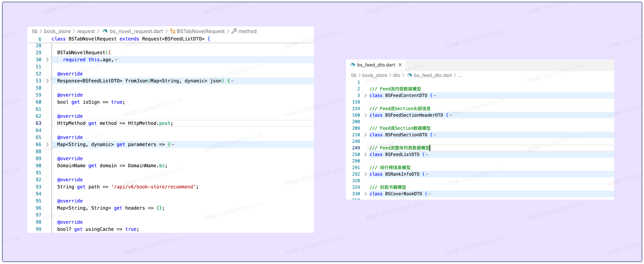Open lib breadcrumb in left editor
The width and height of the screenshot is (644, 264).
[x=35, y=31]
